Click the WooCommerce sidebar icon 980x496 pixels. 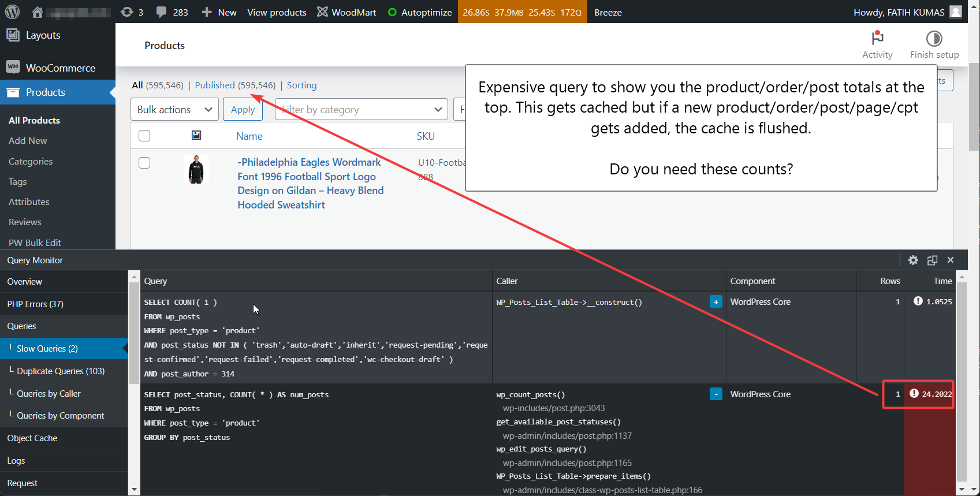[13, 68]
